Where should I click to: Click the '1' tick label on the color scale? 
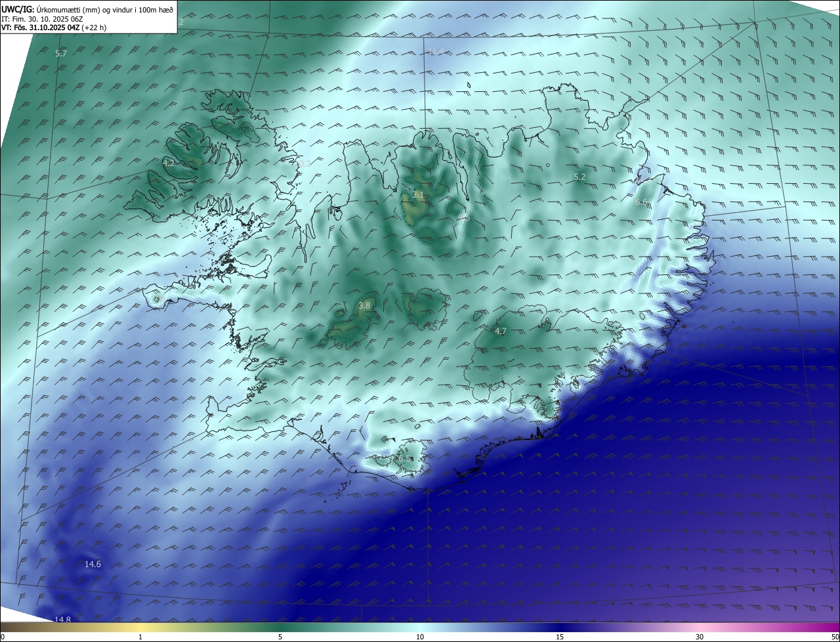pos(140,637)
